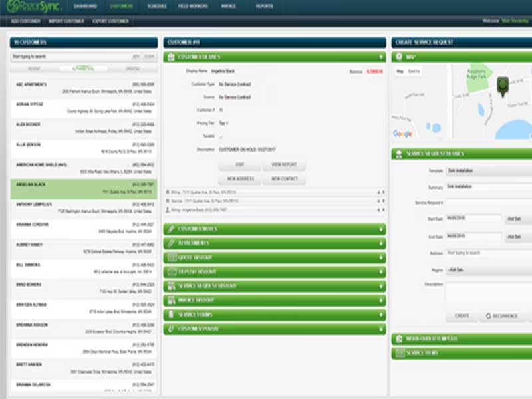This screenshot has height=399, width=532.
Task: Select the ABC Apartments customer row
Action: 84,88
